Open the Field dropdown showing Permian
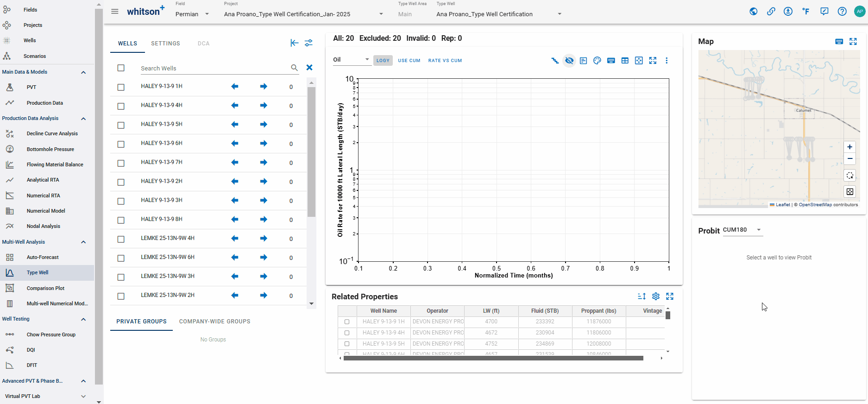This screenshot has width=868, height=404. [192, 14]
